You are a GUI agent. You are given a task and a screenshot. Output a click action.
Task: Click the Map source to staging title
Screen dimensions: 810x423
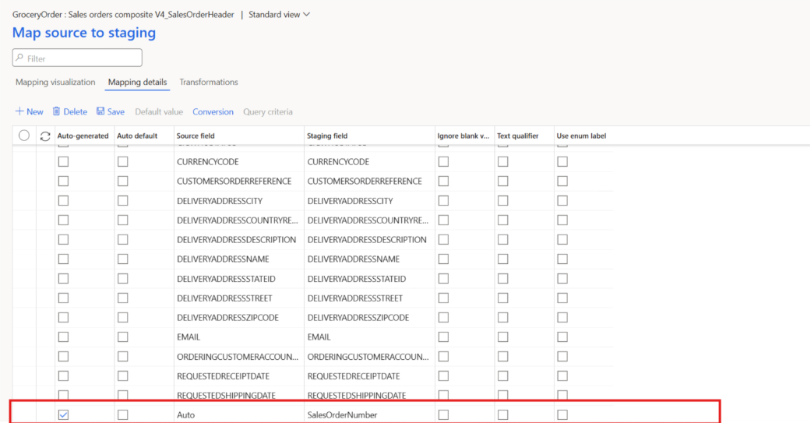point(84,33)
